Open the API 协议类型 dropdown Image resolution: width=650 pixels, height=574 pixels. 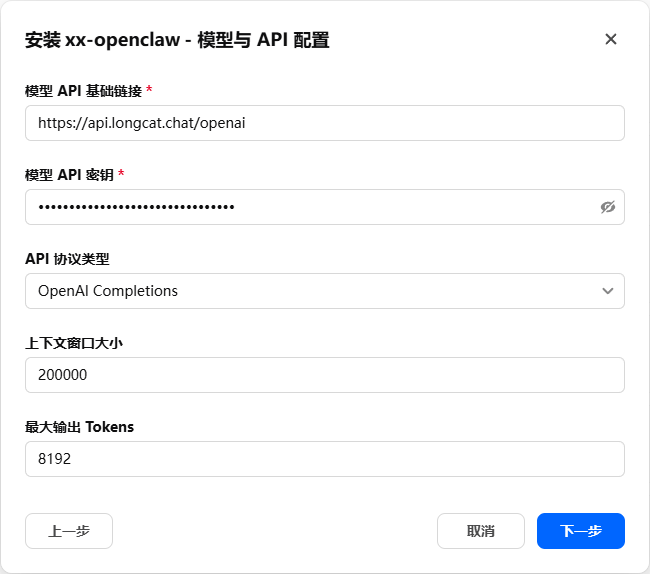325,291
